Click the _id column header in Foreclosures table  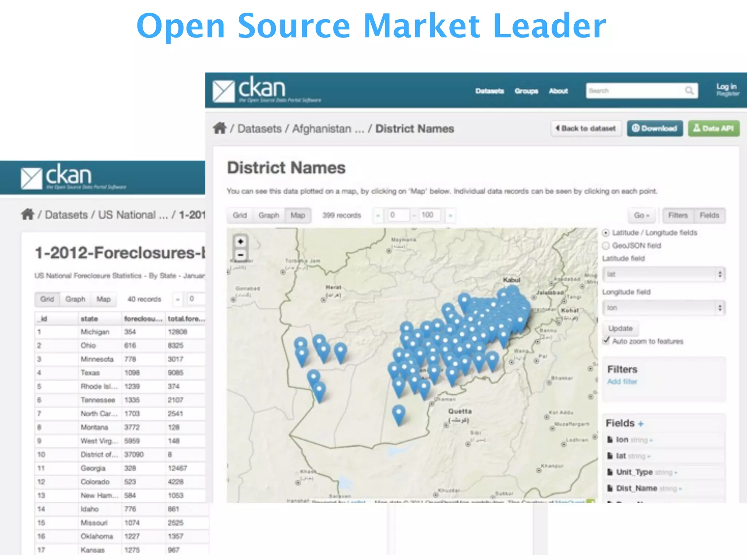pyautogui.click(x=57, y=319)
